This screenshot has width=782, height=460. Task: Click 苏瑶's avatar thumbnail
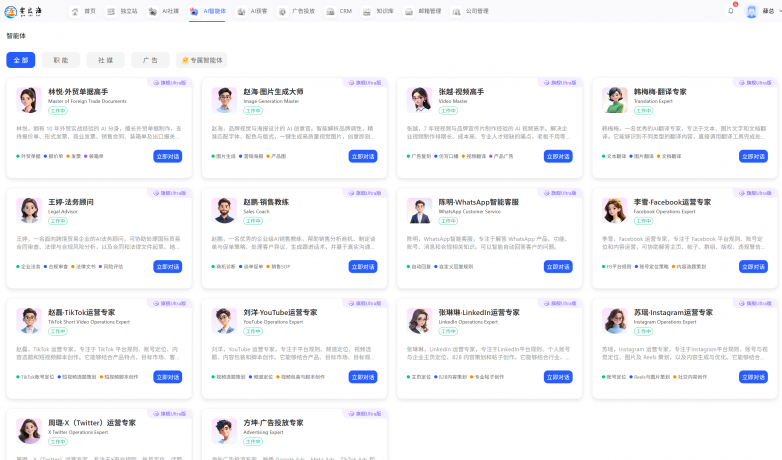point(615,320)
